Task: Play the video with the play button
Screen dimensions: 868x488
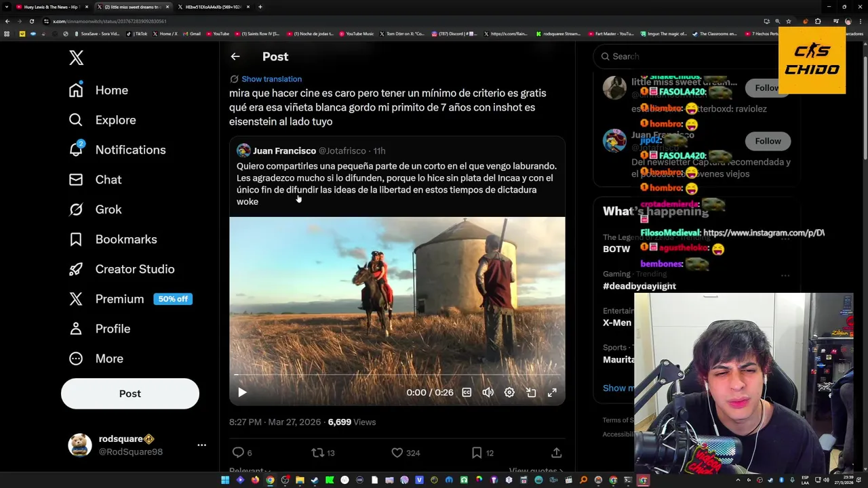Action: click(x=242, y=392)
